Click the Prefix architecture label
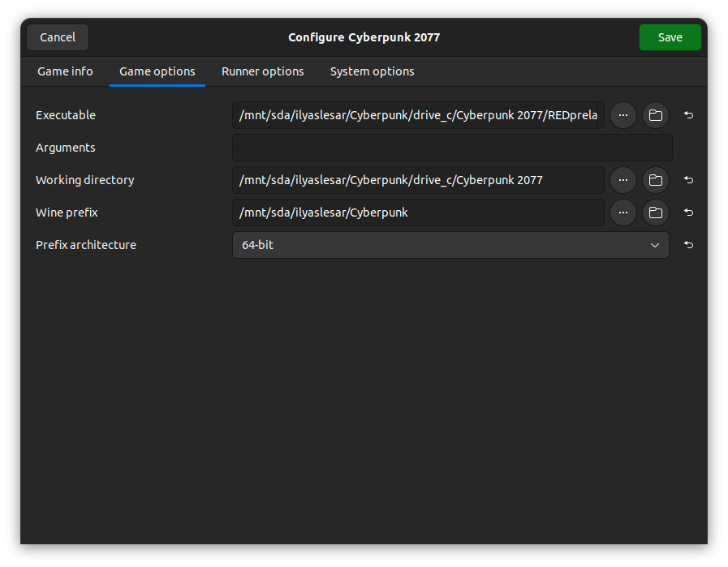Viewport: 728px width, 567px height. (x=86, y=245)
